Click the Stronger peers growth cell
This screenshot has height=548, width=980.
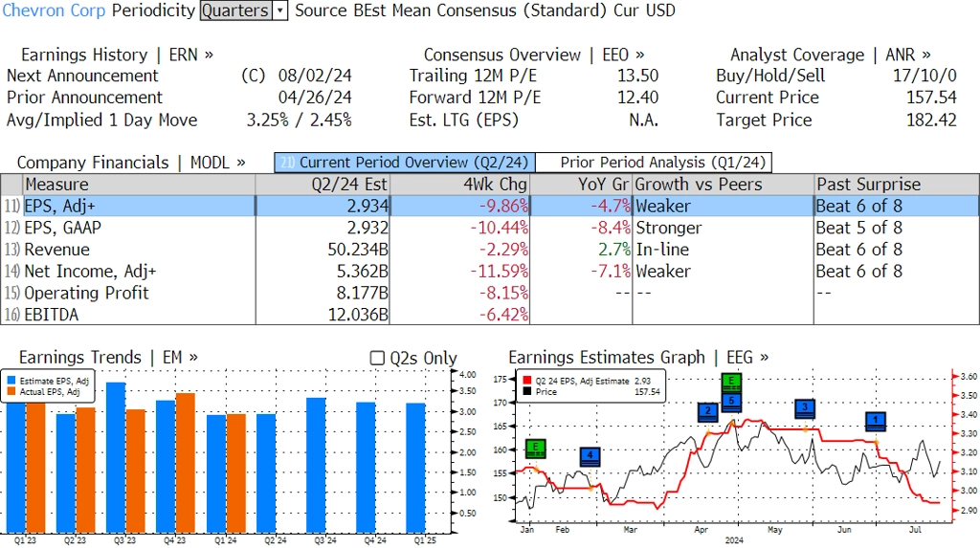(669, 228)
